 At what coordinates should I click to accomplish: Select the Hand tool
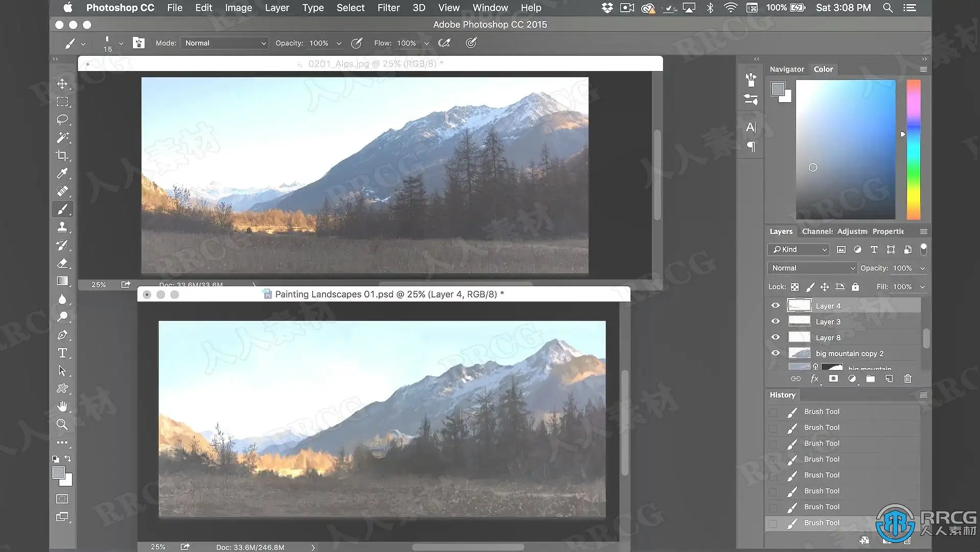(62, 407)
